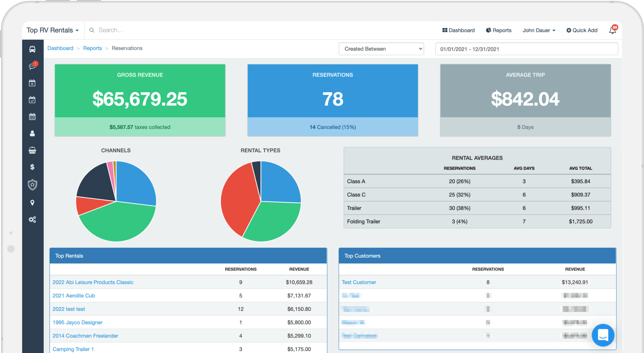Screen dimensions: 644x353
Task: Click the date range input field
Action: tap(526, 49)
